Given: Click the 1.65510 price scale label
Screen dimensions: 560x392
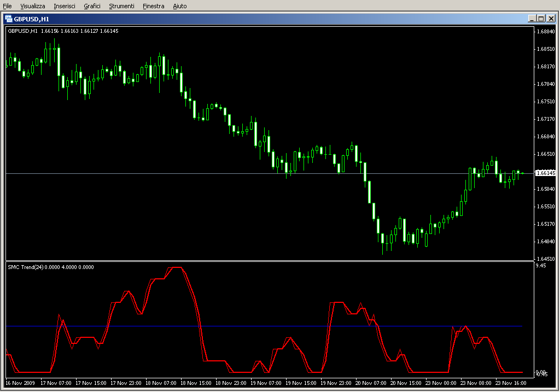Looking at the screenshot, I should (x=546, y=206).
